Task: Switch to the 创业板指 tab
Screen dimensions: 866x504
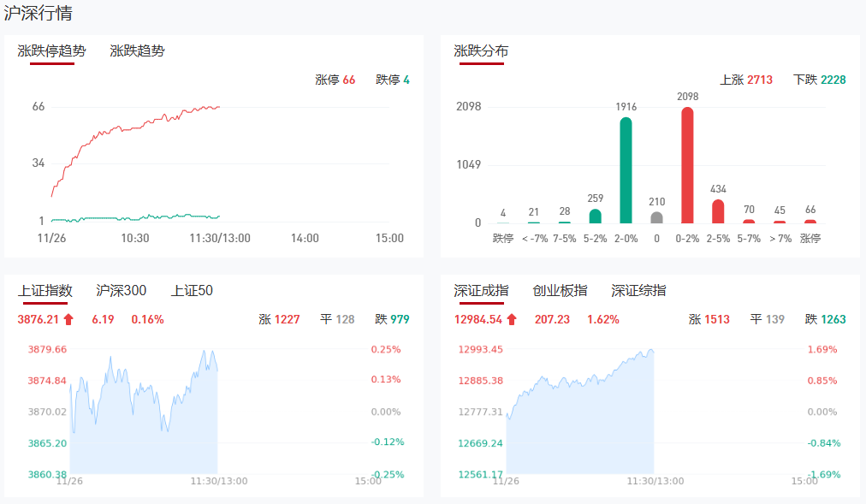Action: (560, 291)
